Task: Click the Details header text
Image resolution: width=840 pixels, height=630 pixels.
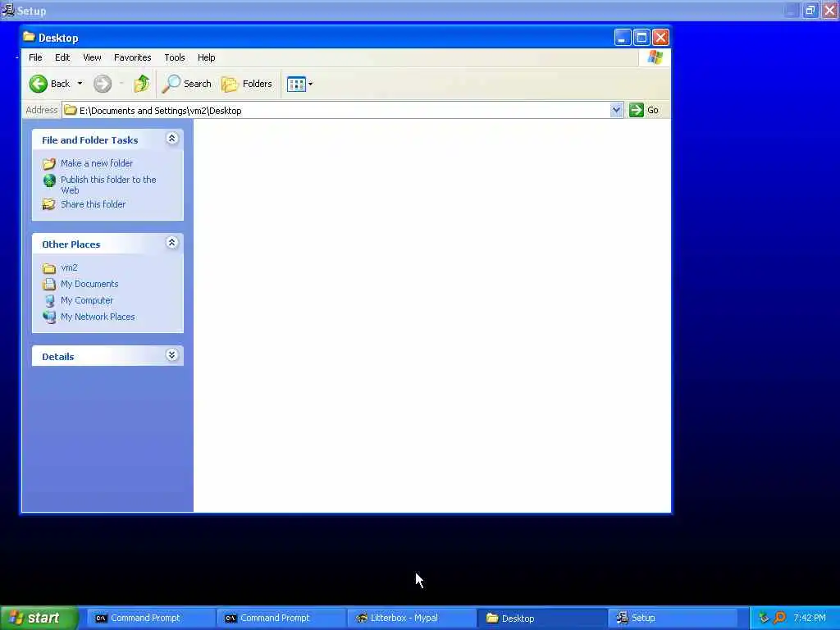Action: coord(58,357)
